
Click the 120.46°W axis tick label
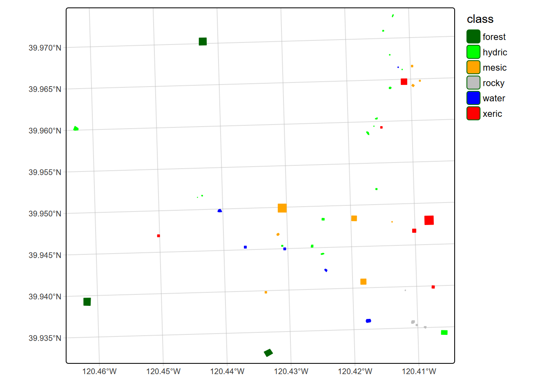100,372
